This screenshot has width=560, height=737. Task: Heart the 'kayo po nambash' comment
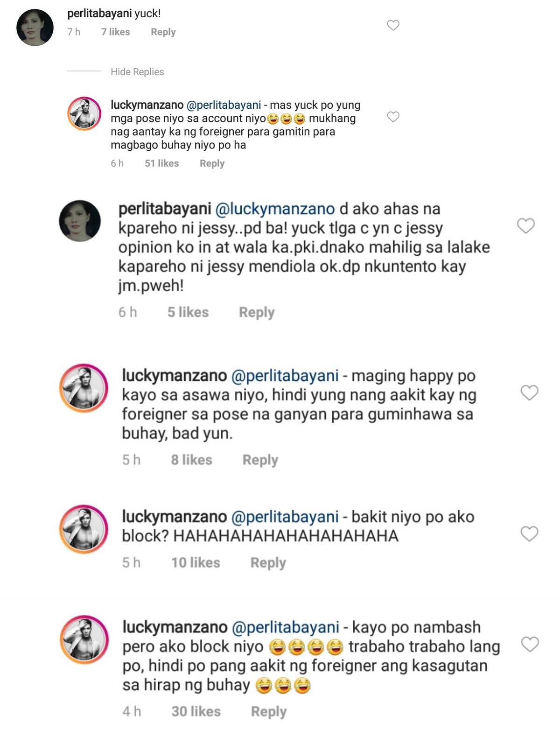tap(530, 644)
